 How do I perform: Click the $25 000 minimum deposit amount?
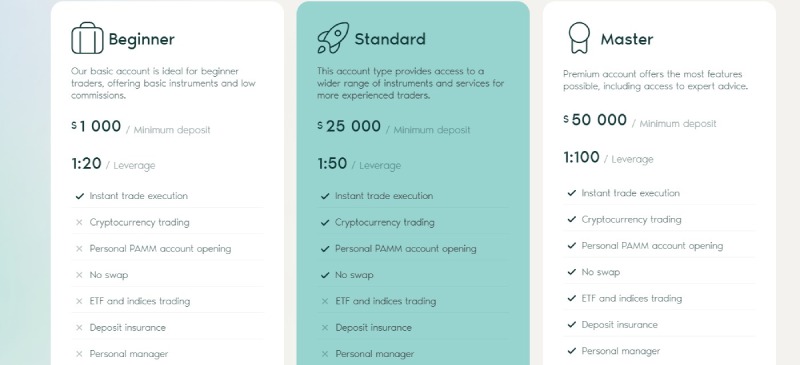click(x=349, y=126)
